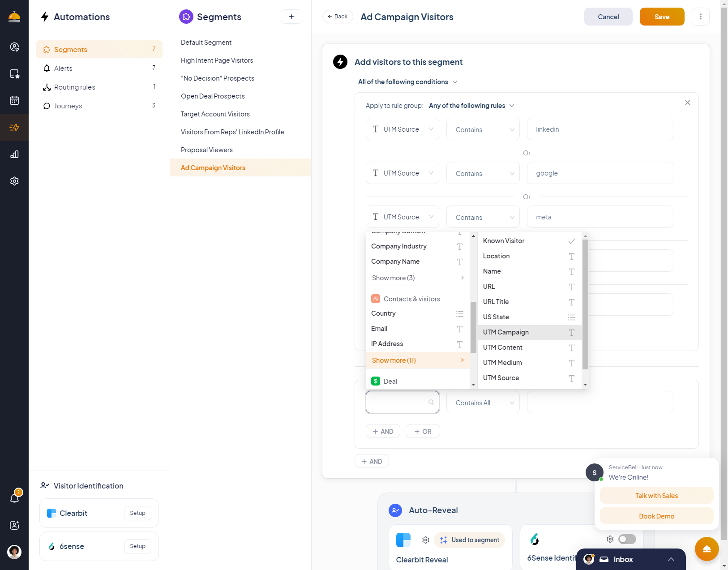Open UTM Source dropdown in linkedin row

coord(403,129)
